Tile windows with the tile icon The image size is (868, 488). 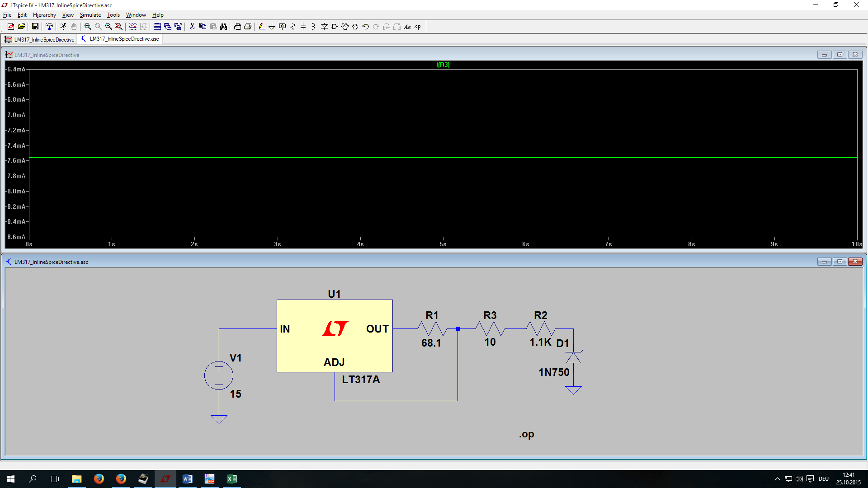[x=157, y=27]
